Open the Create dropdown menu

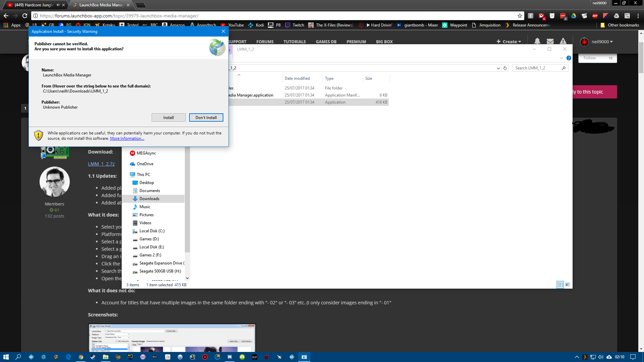(x=509, y=42)
